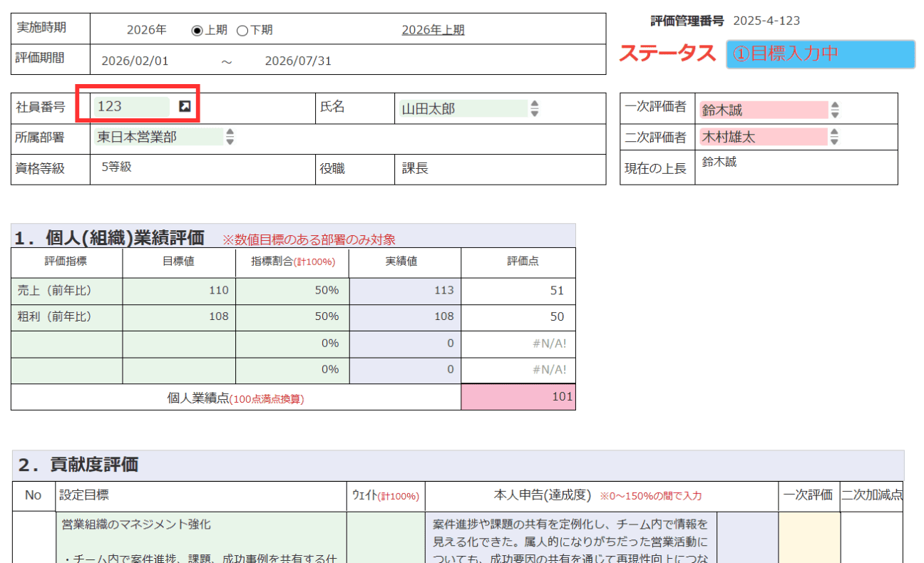Click the start date 2026/02/01

pos(135,61)
